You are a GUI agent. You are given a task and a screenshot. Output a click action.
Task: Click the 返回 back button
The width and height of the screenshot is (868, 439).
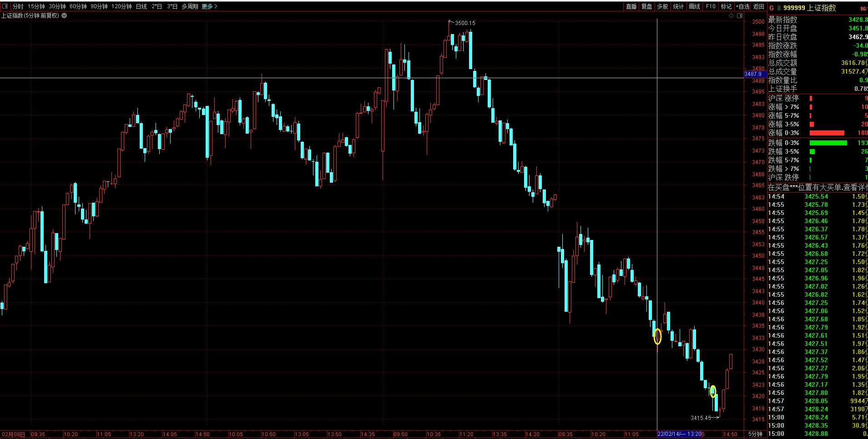(759, 6)
